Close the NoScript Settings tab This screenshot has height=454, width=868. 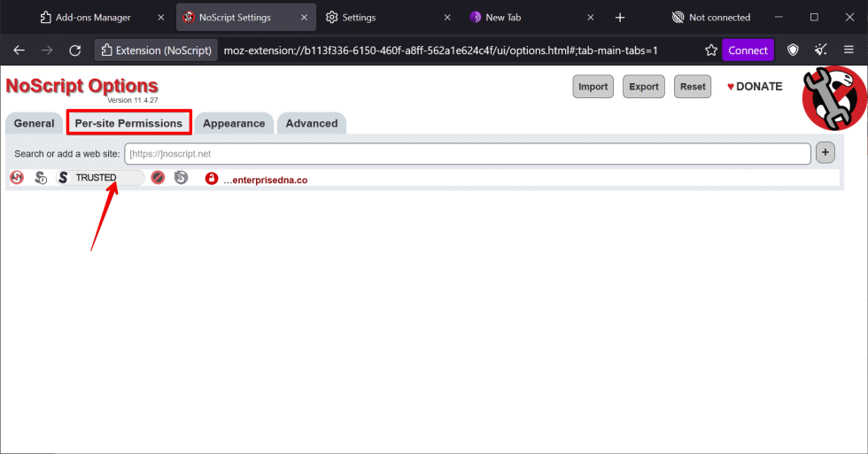click(304, 18)
